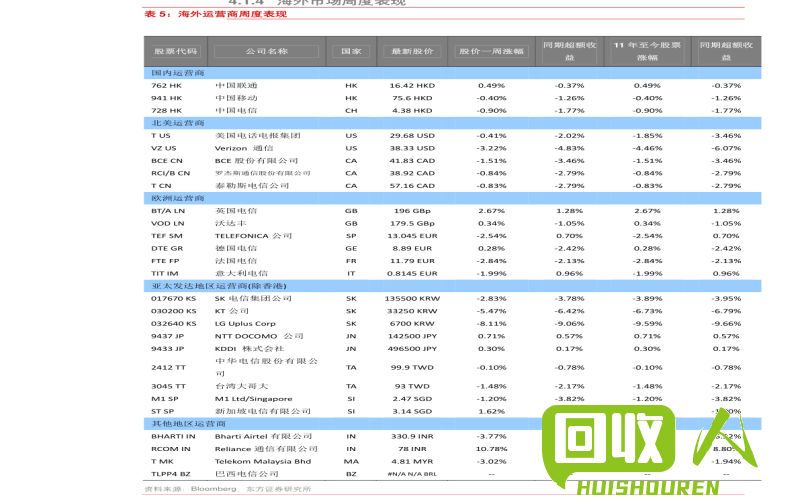This screenshot has height=500, width=800.
Task: Click stock code BCE CN
Action: tap(167, 161)
